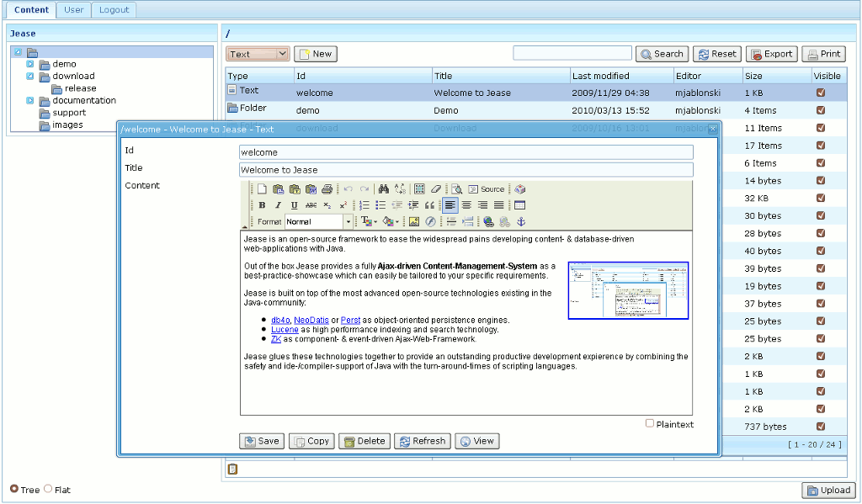Click the Refresh button
Screen dimensions: 862x504
click(423, 442)
